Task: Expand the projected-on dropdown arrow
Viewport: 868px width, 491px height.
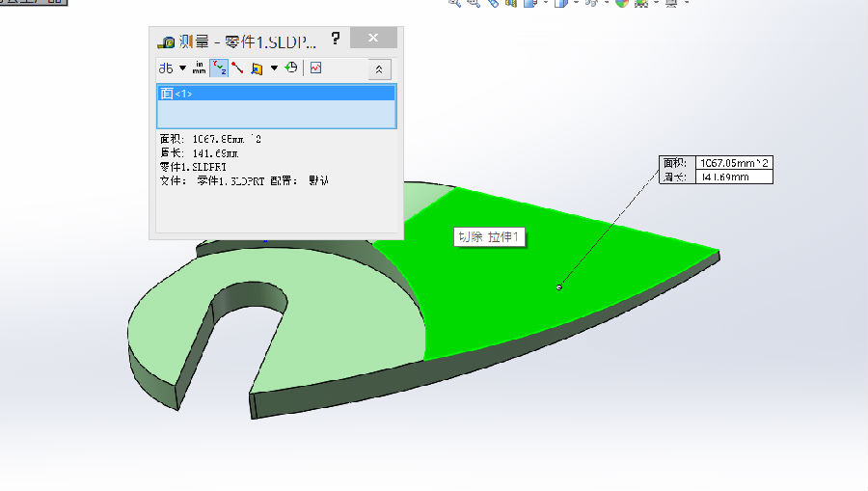Action: (x=274, y=68)
